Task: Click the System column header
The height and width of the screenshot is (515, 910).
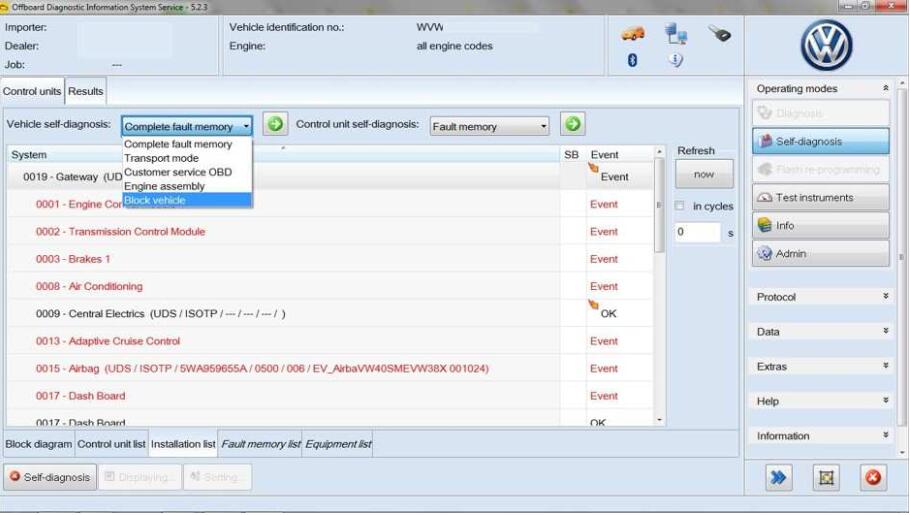Action: click(x=283, y=154)
